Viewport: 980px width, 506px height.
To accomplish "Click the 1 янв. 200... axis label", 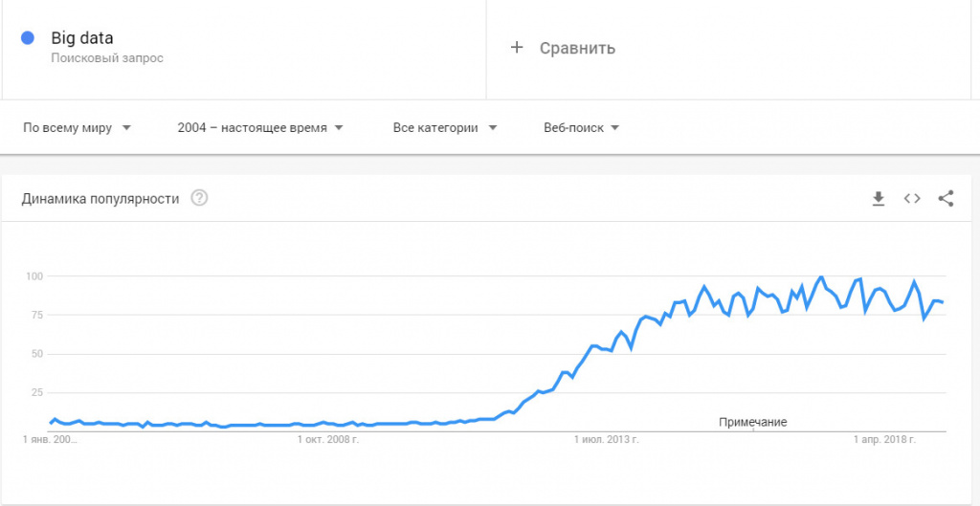I will click(50, 440).
